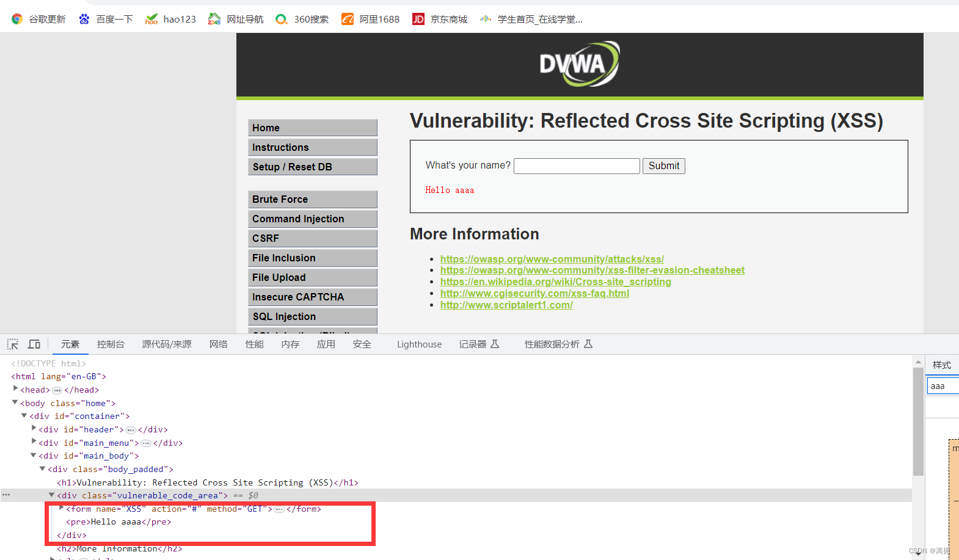Switch to the 控制台 tab
This screenshot has width=959, height=560.
pos(111,344)
